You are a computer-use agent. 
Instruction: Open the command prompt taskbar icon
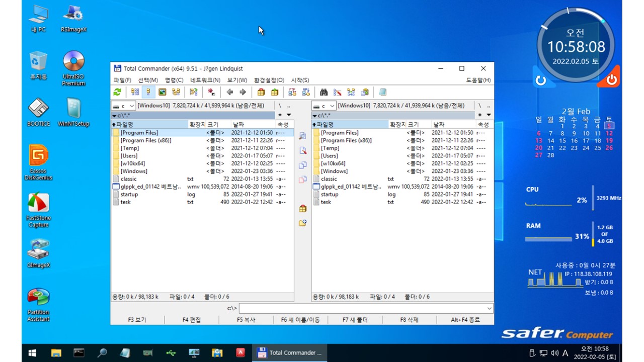[x=79, y=353]
